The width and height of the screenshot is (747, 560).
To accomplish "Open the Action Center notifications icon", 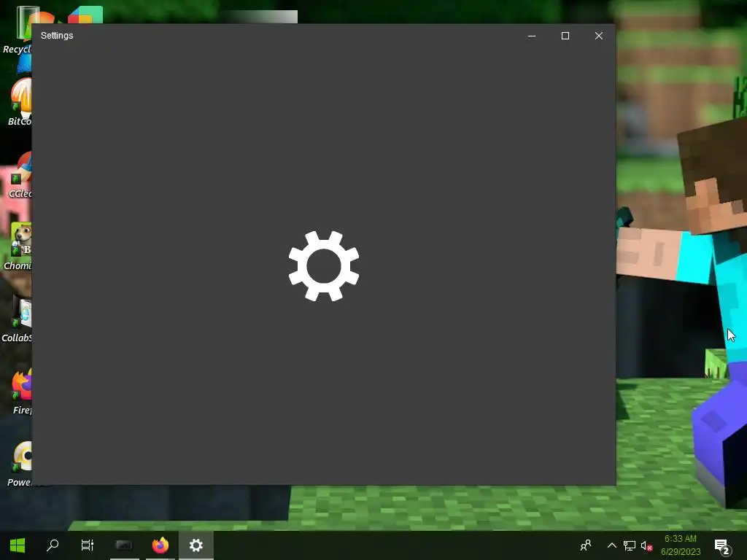I will 723,547.
